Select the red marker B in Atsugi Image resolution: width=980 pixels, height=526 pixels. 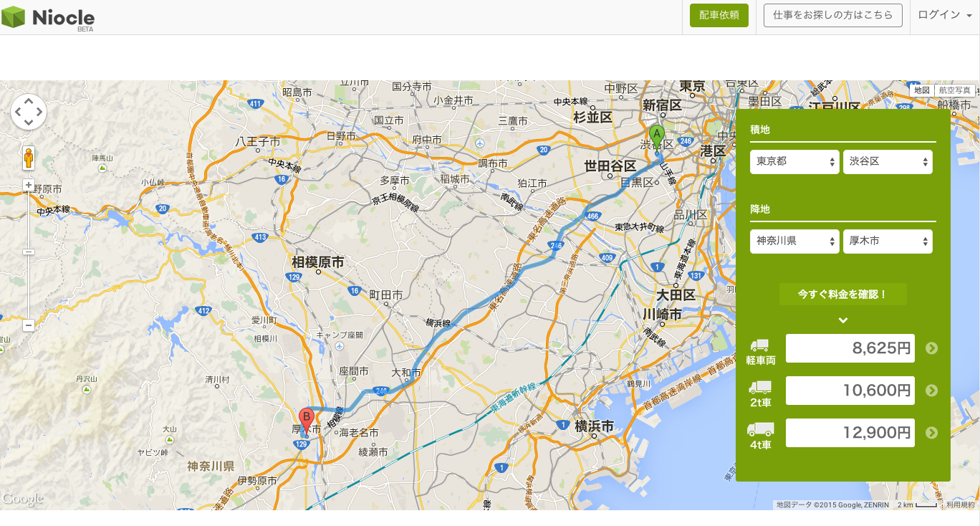pos(306,421)
